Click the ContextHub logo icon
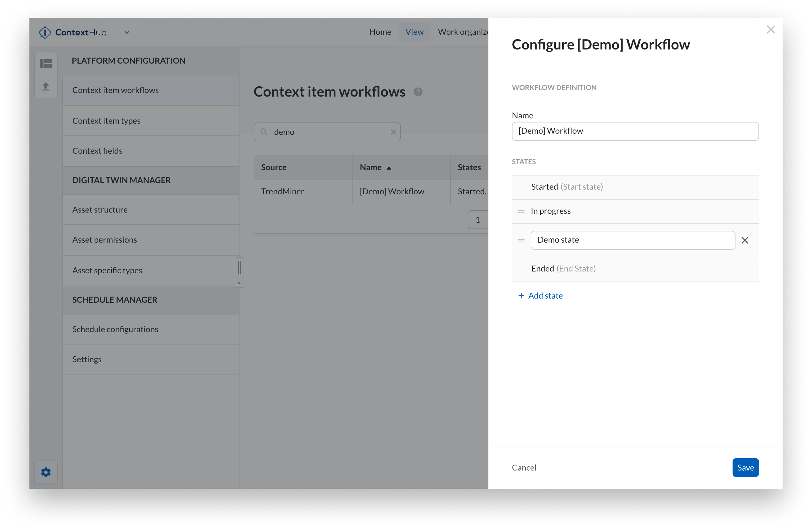This screenshot has width=812, height=530. (45, 32)
